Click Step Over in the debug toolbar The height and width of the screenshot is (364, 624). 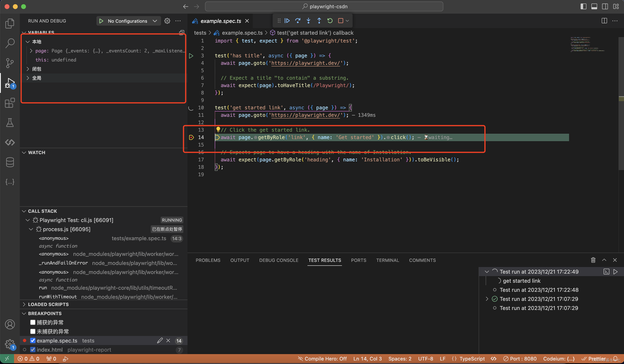298,21
